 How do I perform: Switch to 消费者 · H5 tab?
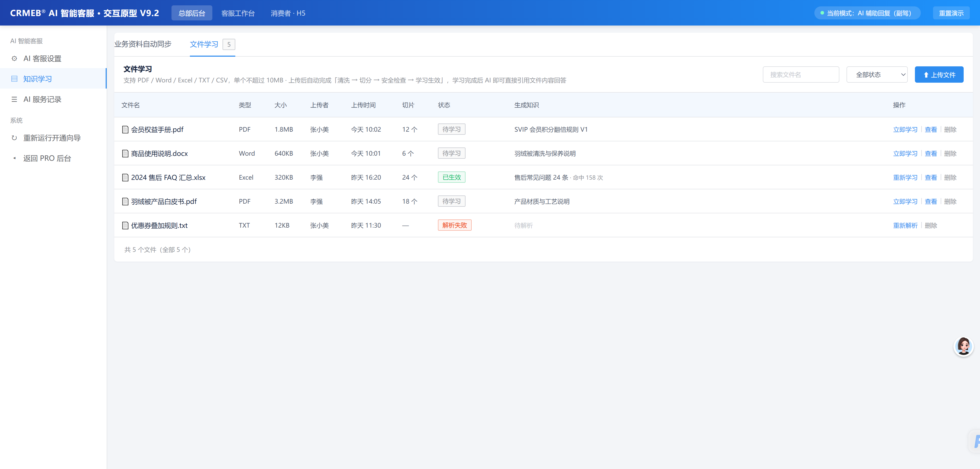tap(288, 13)
